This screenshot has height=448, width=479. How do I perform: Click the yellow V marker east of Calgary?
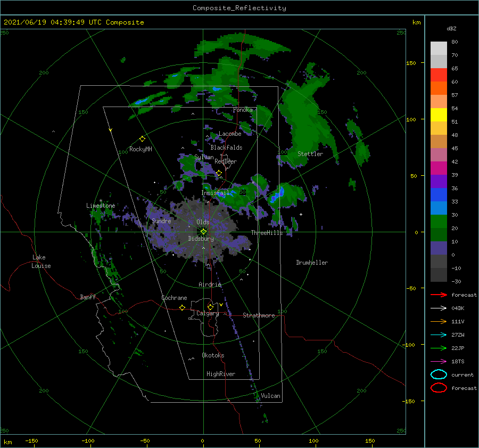(x=221, y=305)
